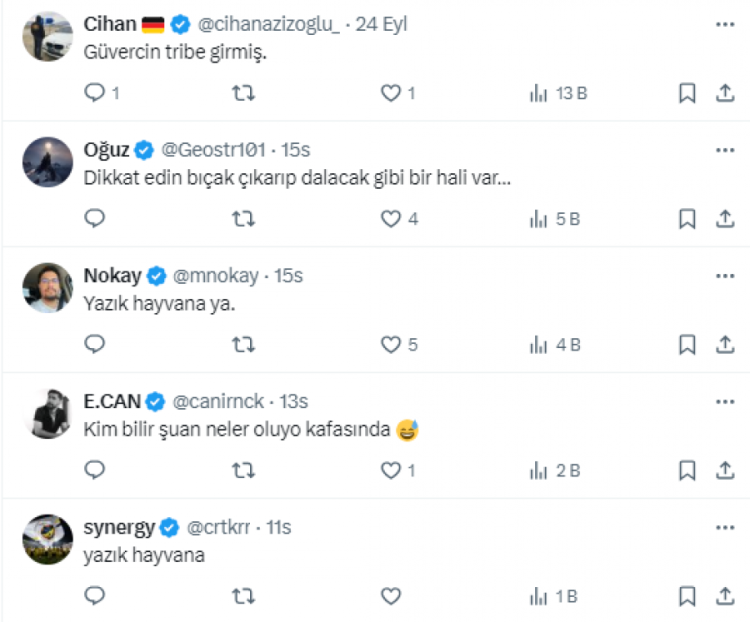Open more options on Oğuz's tweet
Viewport: 750px width, 622px height.
(x=725, y=150)
